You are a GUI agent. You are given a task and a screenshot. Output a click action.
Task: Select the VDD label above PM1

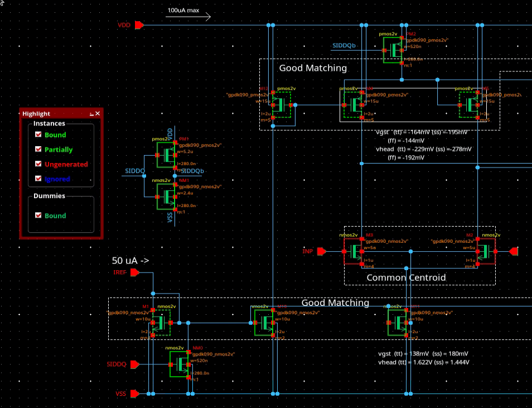pyautogui.click(x=170, y=133)
